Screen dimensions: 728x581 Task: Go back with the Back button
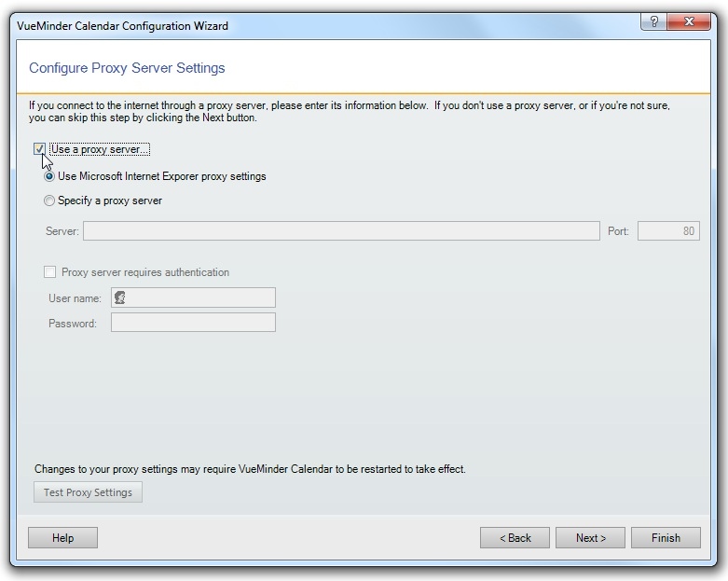(515, 538)
